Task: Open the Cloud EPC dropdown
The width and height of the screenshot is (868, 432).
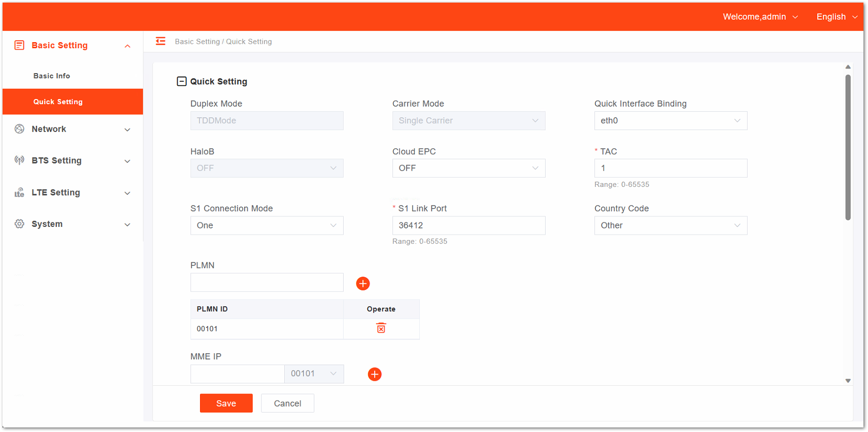Action: point(469,168)
